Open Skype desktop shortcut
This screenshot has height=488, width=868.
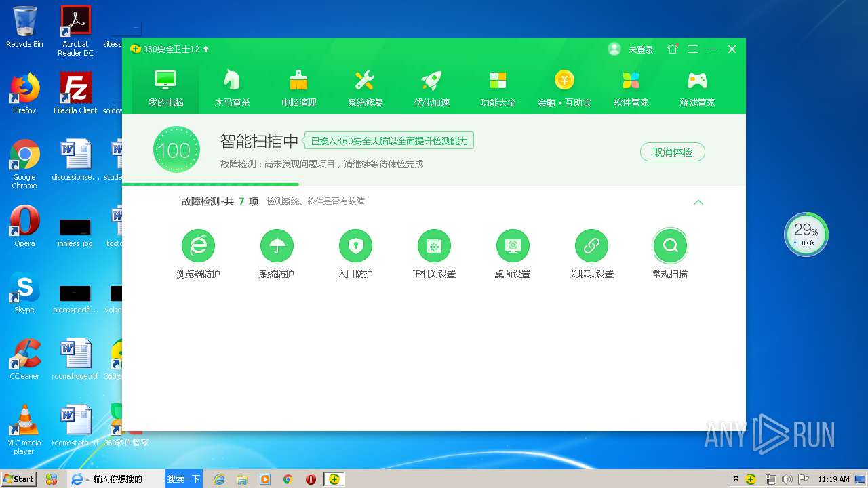[24, 293]
